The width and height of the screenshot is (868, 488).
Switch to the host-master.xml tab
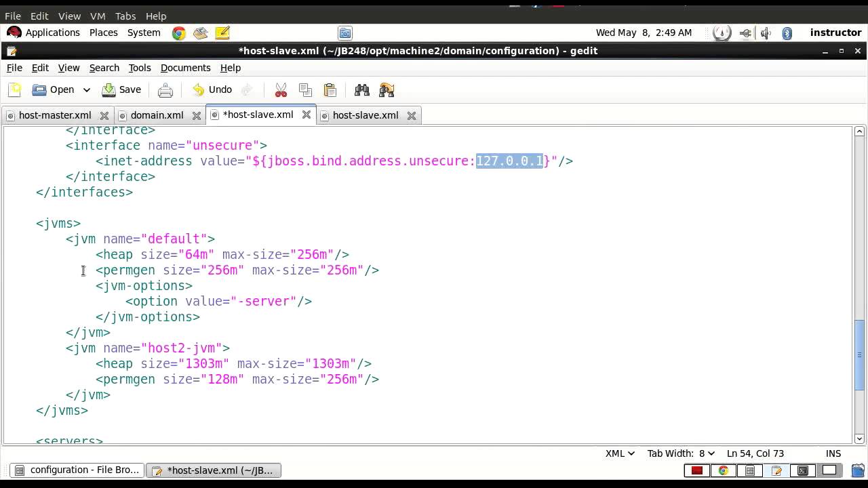click(x=55, y=115)
